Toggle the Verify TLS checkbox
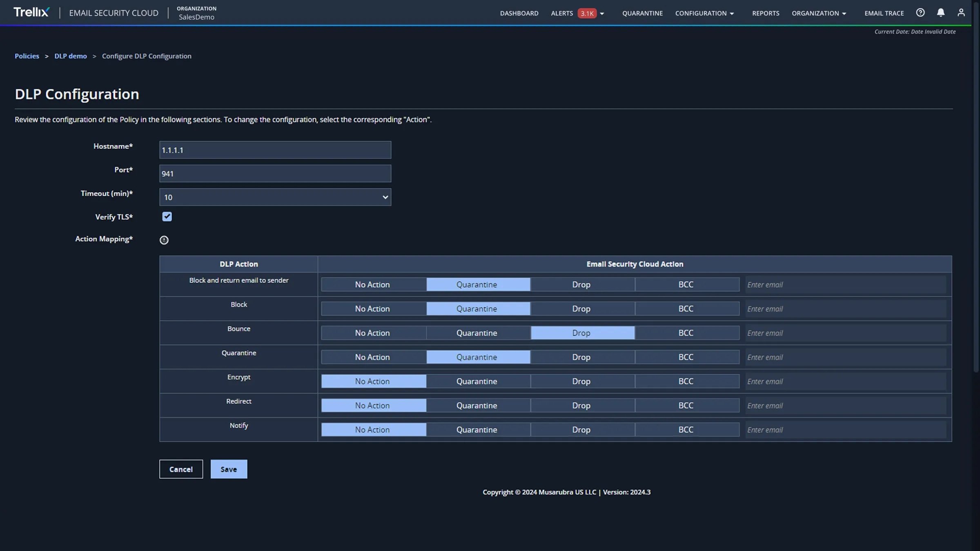This screenshot has height=551, width=980. (167, 216)
